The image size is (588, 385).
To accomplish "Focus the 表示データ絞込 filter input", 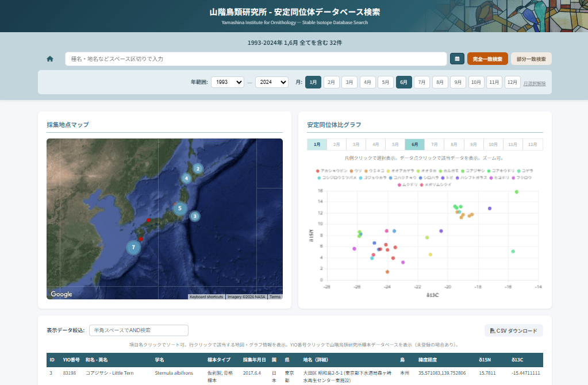I will coord(139,330).
